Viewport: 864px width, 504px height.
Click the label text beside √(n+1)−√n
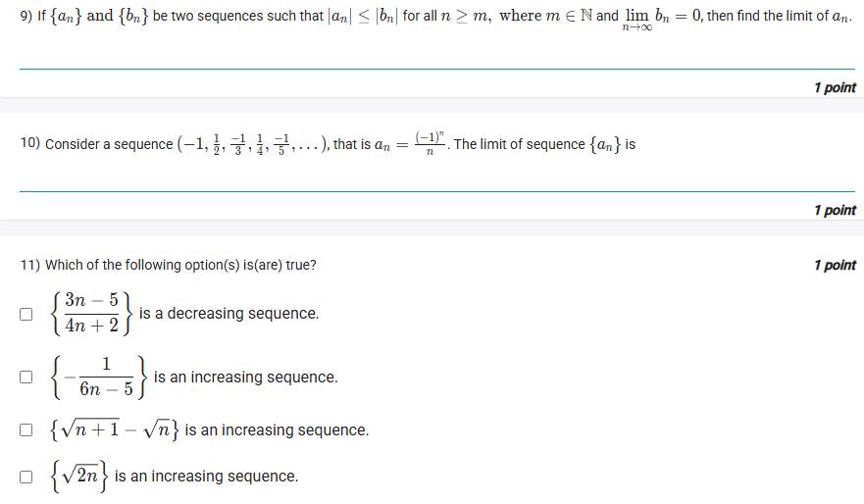click(x=277, y=430)
